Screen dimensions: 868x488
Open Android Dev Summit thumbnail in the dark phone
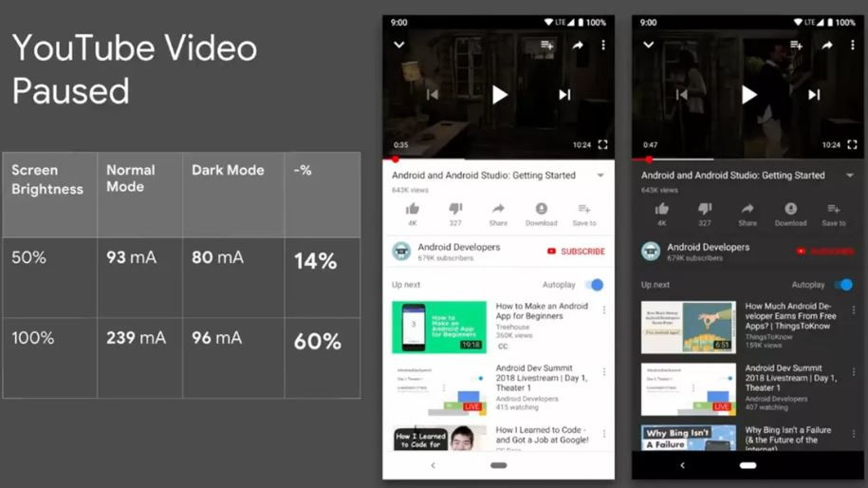click(x=689, y=389)
